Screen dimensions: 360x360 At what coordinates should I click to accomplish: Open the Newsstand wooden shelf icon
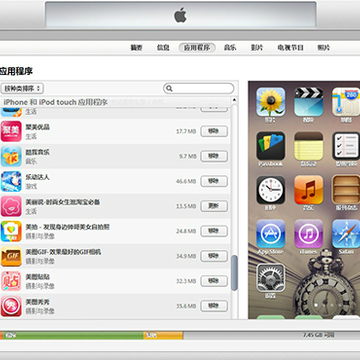[x=346, y=190]
